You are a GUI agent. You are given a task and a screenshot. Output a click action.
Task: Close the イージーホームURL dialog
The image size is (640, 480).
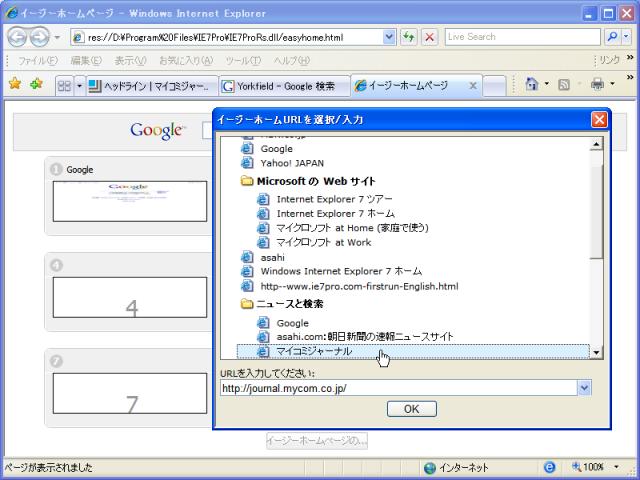(x=599, y=120)
